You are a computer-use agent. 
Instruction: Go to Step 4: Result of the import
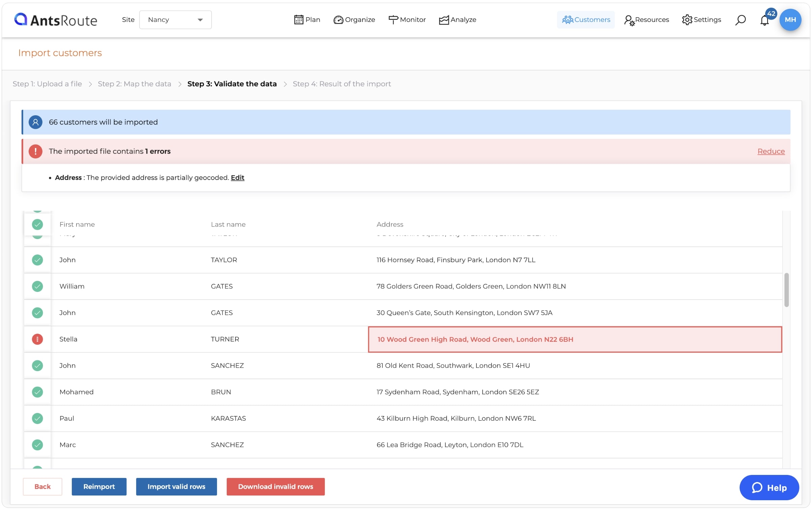(x=341, y=84)
